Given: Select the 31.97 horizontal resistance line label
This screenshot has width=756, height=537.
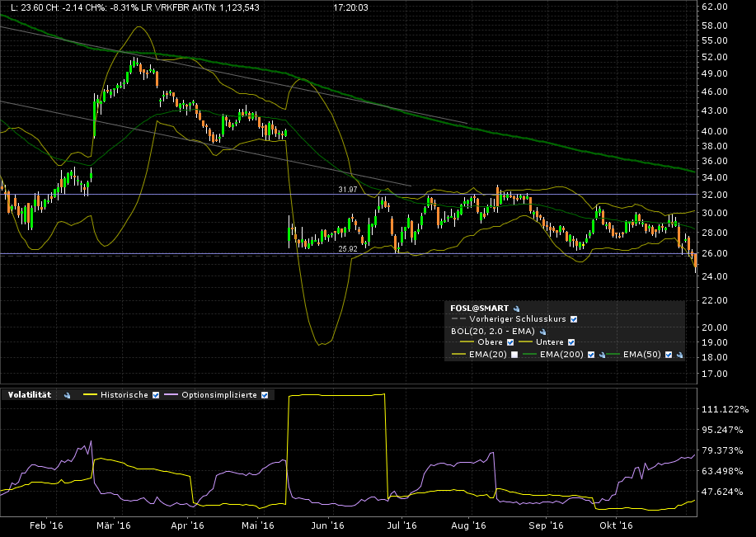Looking at the screenshot, I should [x=349, y=190].
